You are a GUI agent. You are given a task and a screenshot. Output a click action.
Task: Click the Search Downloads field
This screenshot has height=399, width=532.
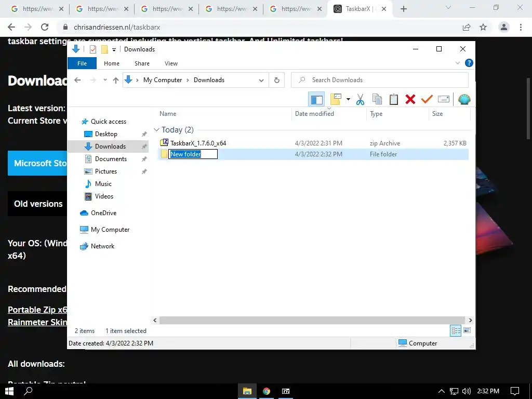coord(380,80)
